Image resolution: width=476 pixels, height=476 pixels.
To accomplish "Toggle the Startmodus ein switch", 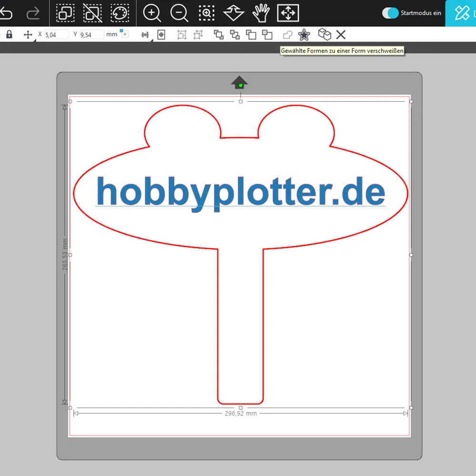I will click(x=390, y=13).
